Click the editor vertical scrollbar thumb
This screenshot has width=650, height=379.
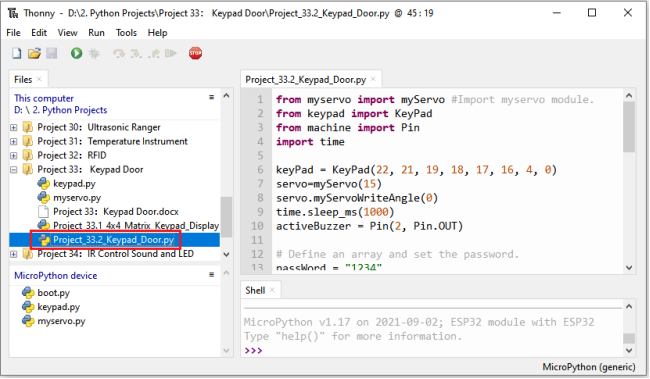pyautogui.click(x=629, y=127)
